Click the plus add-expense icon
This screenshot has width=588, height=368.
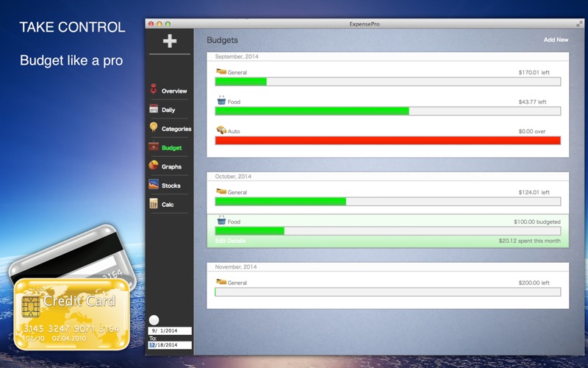point(170,41)
